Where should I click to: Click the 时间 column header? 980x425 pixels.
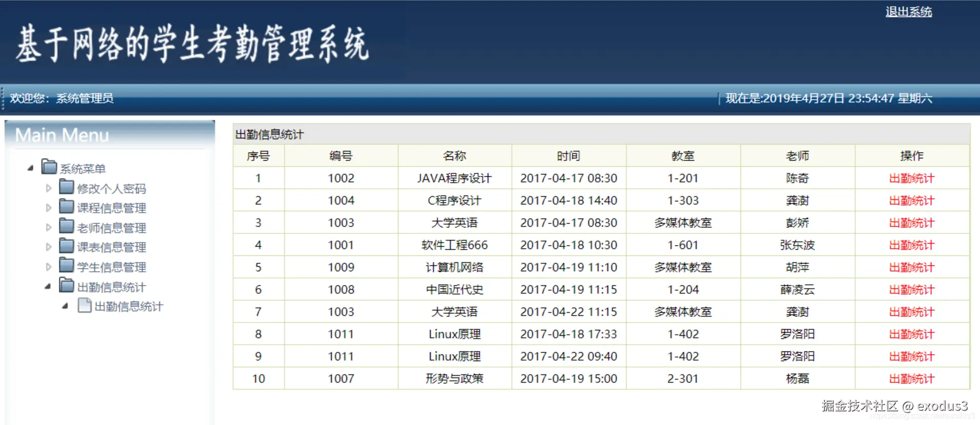click(569, 156)
